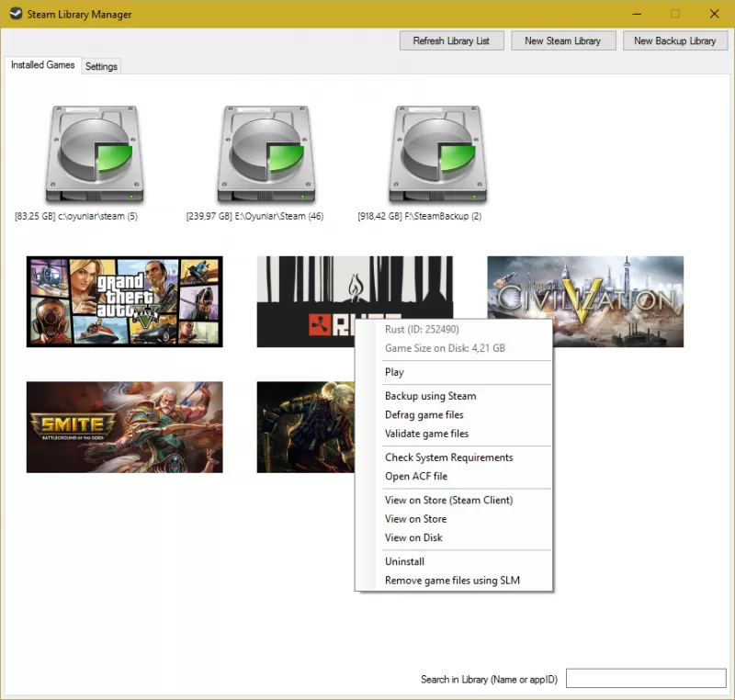Click the [918,42 GB] F:\SteamBackup label

tap(420, 216)
